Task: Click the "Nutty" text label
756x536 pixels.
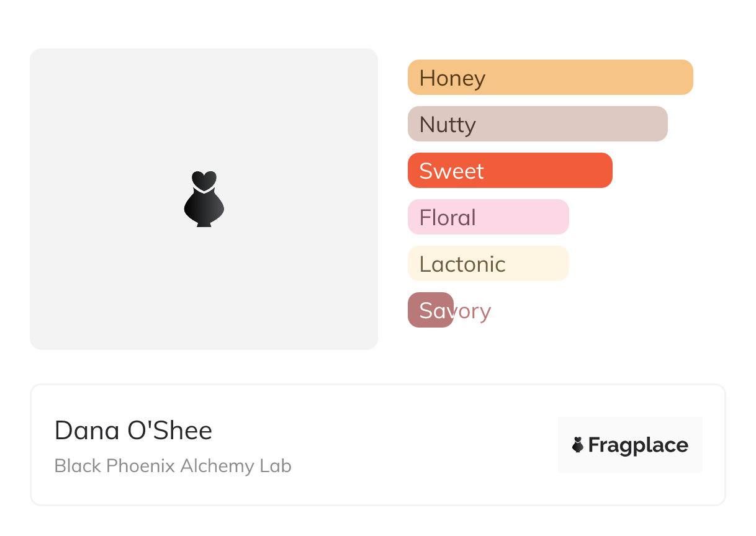Action: (448, 125)
